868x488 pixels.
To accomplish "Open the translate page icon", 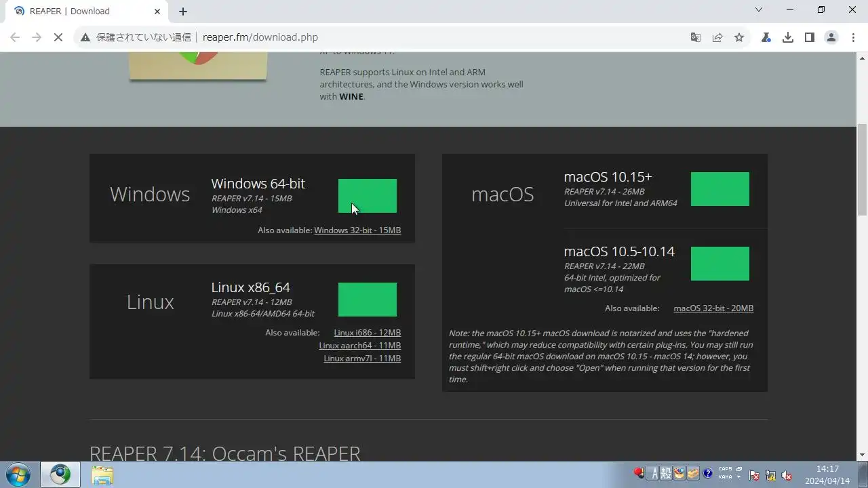I will [696, 37].
